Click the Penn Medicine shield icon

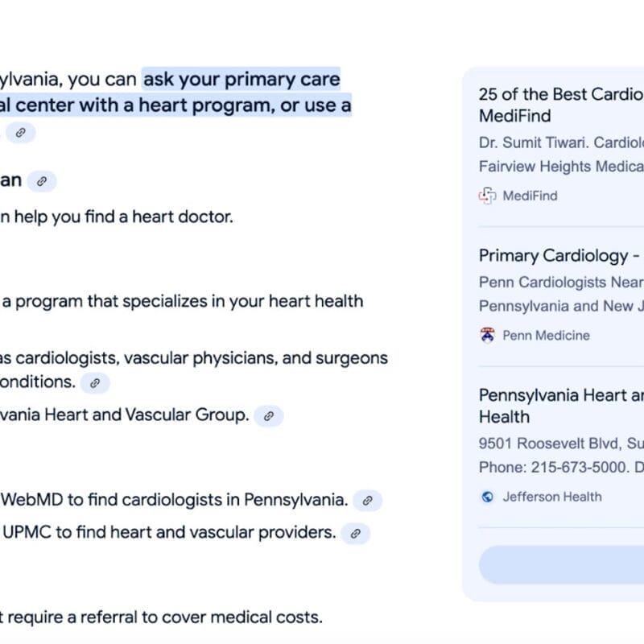[486, 334]
